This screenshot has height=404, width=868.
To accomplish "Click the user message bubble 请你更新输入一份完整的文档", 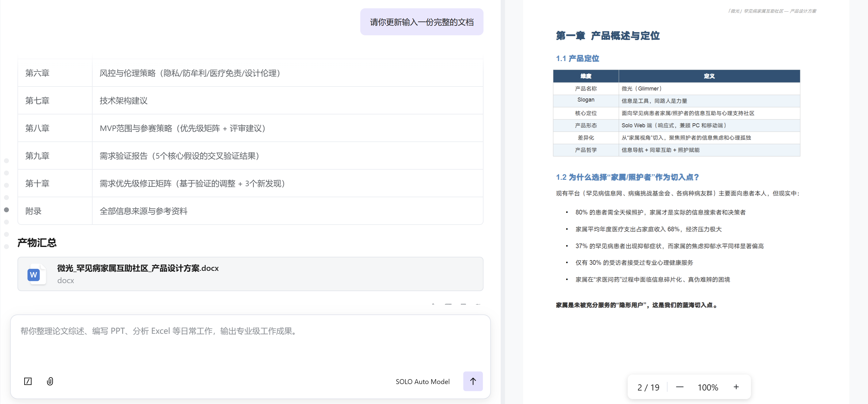I will click(421, 22).
